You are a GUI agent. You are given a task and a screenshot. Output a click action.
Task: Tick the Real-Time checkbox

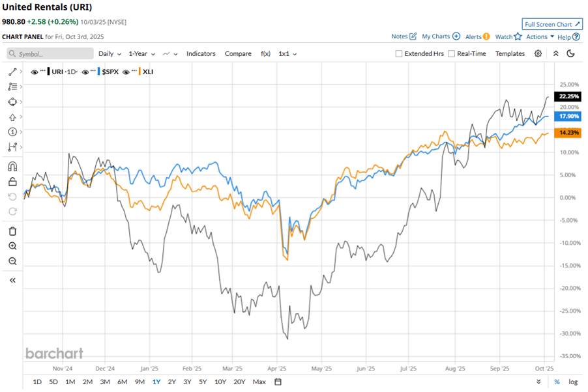click(x=451, y=54)
